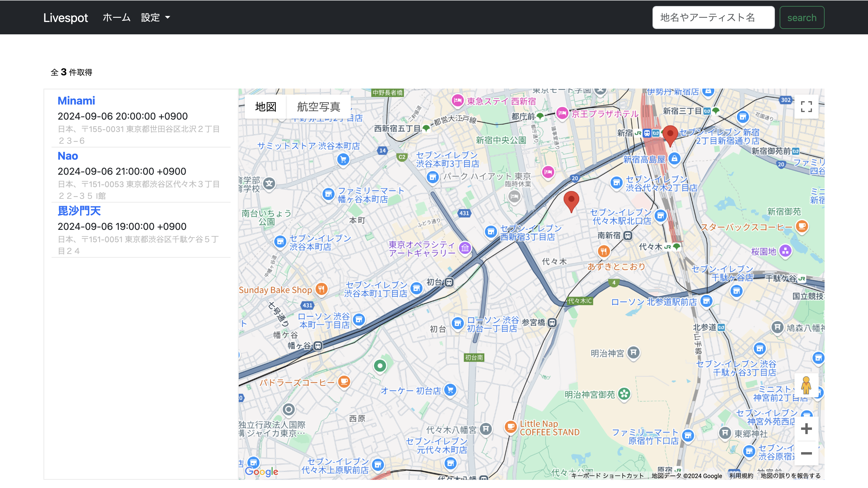Click the 地名やアーティスト名 search field
The image size is (868, 488).
713,17
